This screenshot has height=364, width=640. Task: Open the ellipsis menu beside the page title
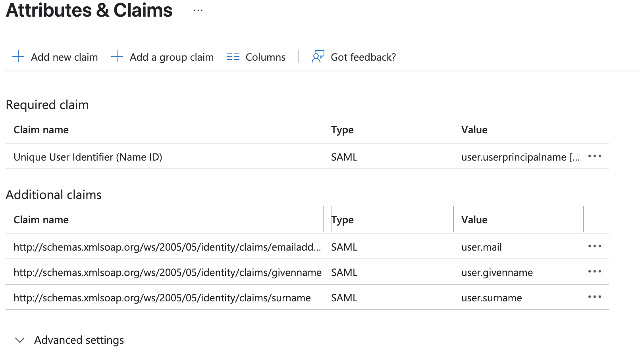[x=198, y=11]
